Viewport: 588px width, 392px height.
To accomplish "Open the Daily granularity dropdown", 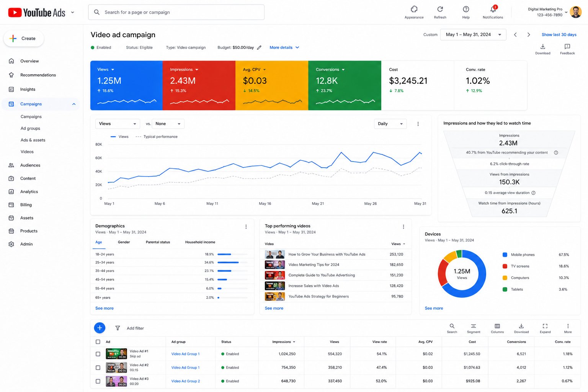I will 390,124.
